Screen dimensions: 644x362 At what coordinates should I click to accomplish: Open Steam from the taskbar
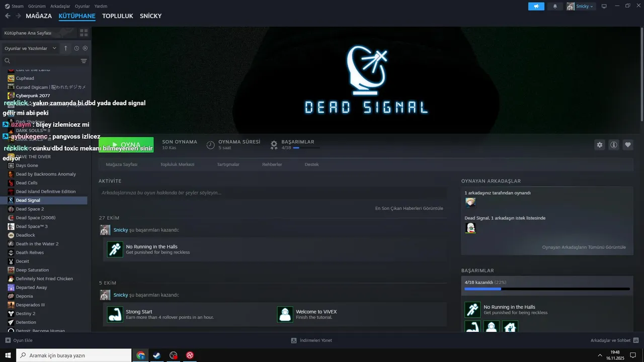pos(157,355)
